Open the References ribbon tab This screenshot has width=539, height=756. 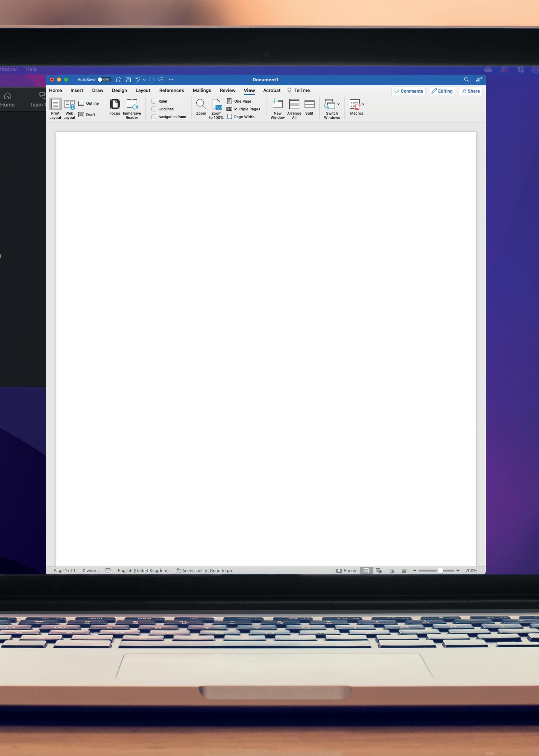point(171,90)
